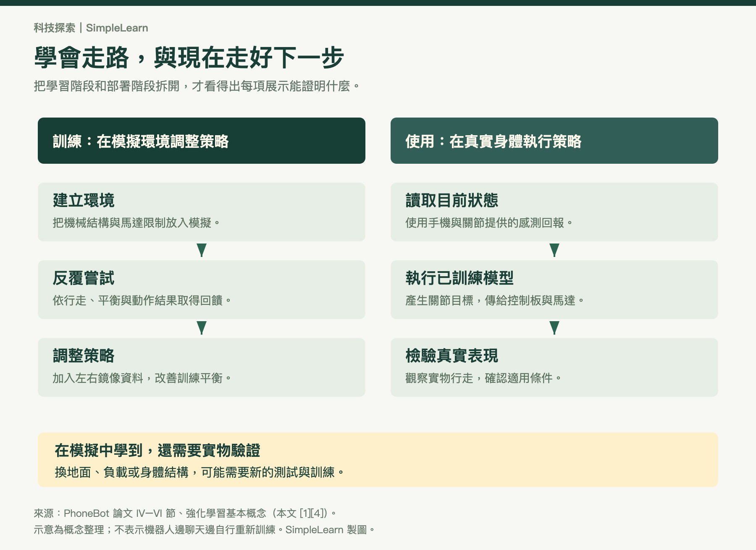Viewport: 756px width, 550px height.
Task: Click the 科技探索｜SimpleLearn header label
Action: 91,28
